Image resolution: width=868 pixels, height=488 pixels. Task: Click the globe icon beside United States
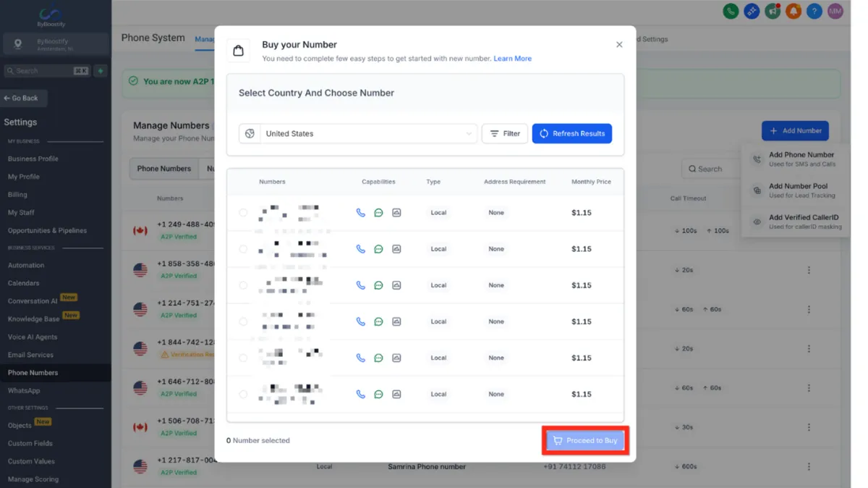(x=250, y=134)
